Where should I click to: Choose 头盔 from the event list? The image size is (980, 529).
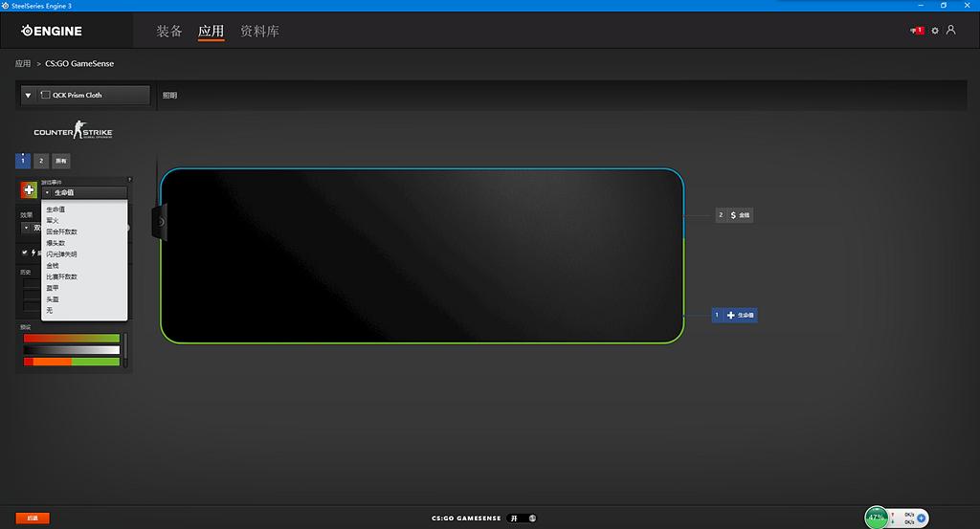click(x=84, y=299)
